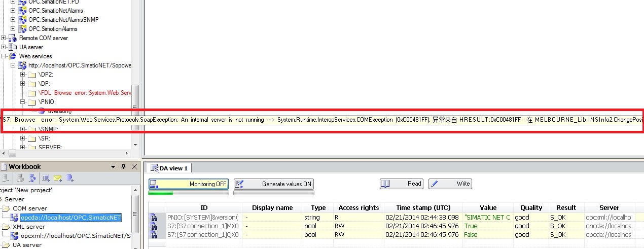Click timestamp 02/21/2014 02:44:38.098
Viewport: 644px width, 249px height.
[x=423, y=217]
